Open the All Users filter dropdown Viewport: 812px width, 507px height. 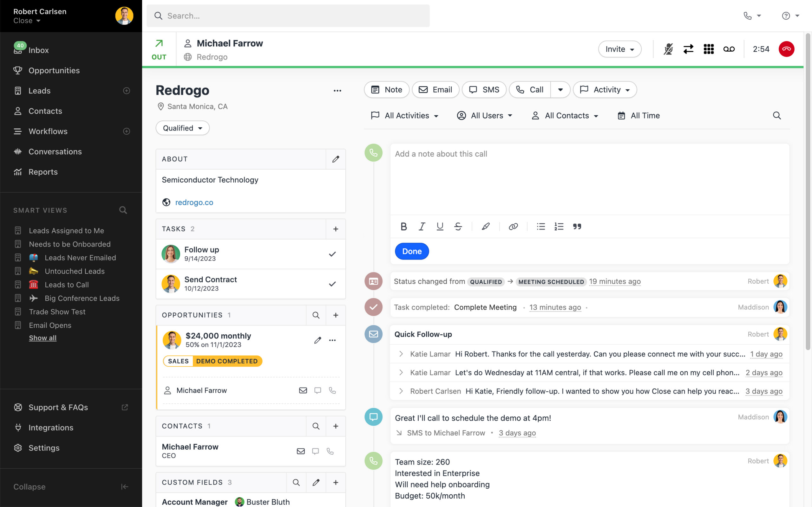point(485,116)
